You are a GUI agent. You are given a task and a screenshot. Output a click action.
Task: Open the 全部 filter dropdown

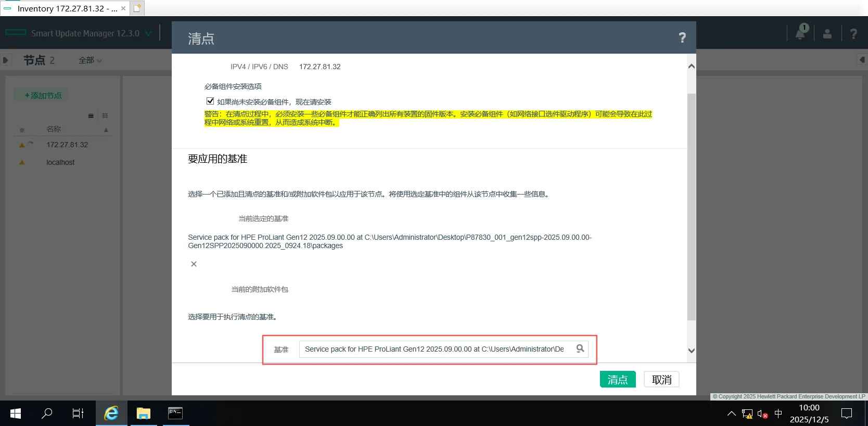90,60
